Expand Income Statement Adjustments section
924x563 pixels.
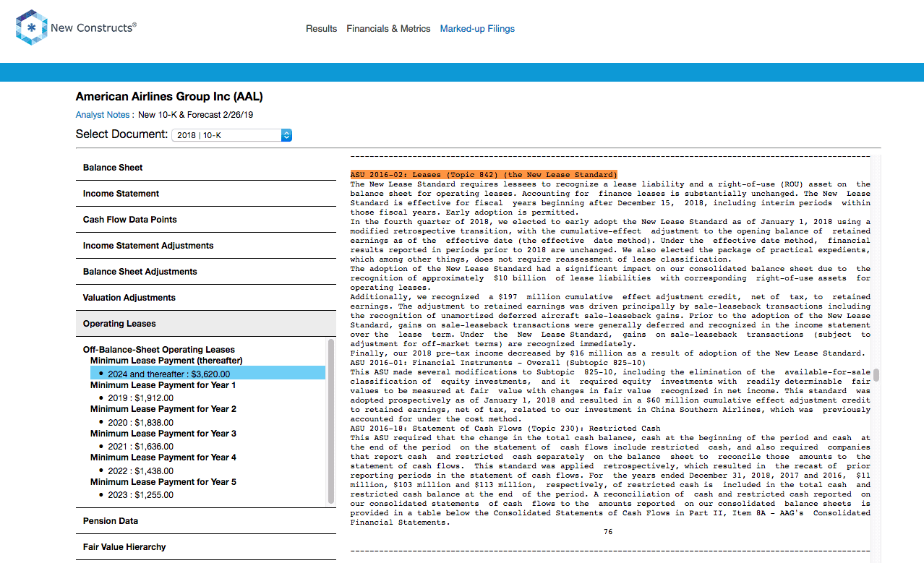point(206,246)
